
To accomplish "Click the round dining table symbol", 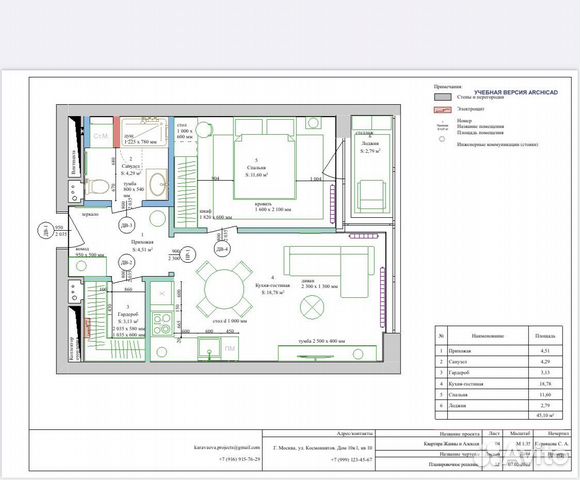I will coord(224,289).
